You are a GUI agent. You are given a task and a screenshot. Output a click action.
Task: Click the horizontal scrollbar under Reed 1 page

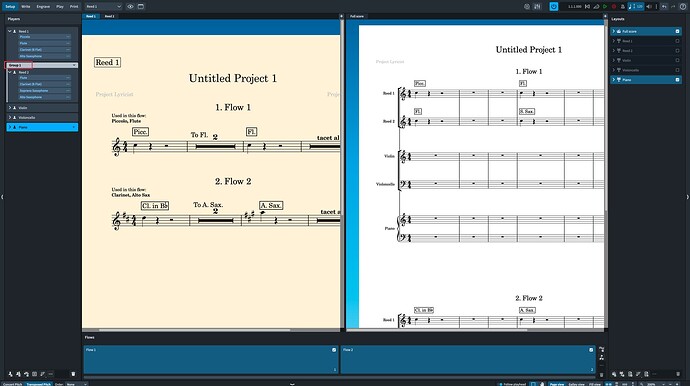point(194,330)
